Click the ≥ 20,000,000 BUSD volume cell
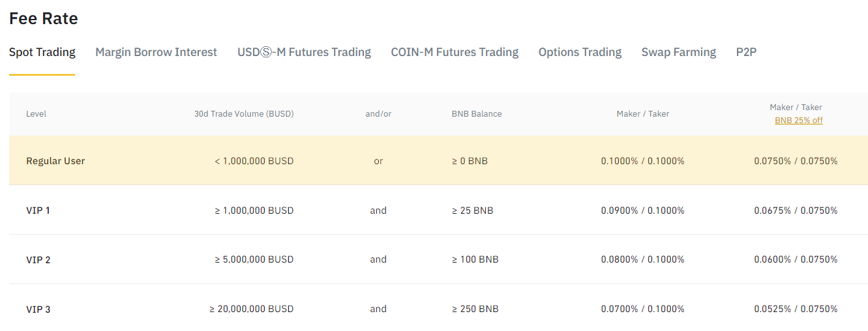Image resolution: width=868 pixels, height=331 pixels. click(x=252, y=309)
